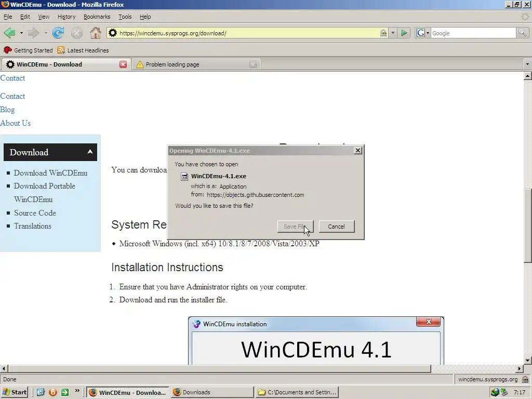
Task: Click the search magnifier button
Action: click(x=522, y=33)
